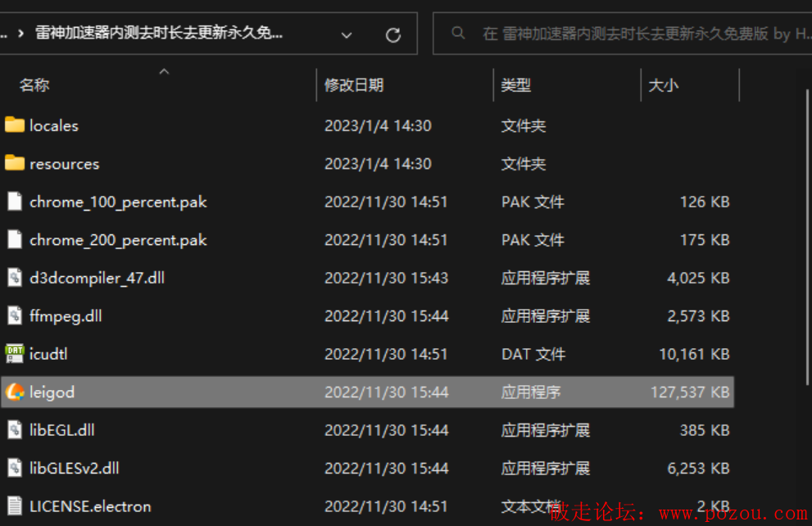Viewport: 812px width, 526px height.
Task: Sort files by 名称 column header
Action: click(34, 85)
